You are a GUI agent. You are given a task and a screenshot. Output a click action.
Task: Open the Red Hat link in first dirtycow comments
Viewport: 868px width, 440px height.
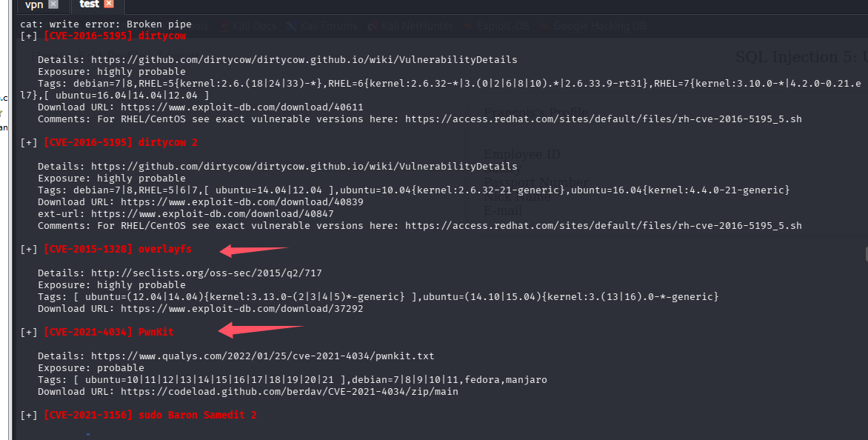603,119
